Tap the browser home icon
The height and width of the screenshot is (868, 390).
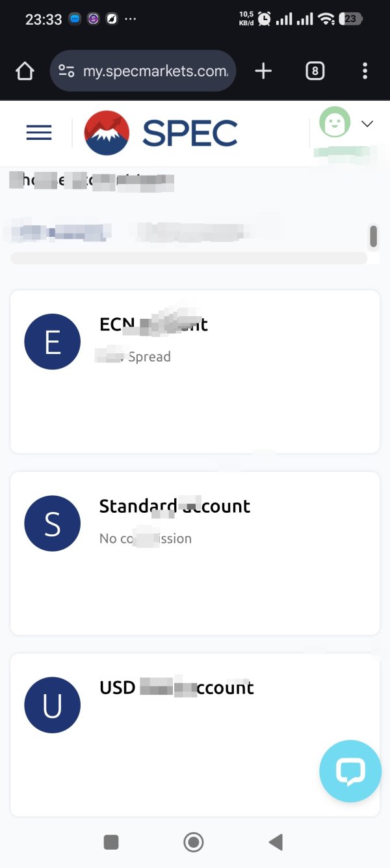(x=25, y=71)
